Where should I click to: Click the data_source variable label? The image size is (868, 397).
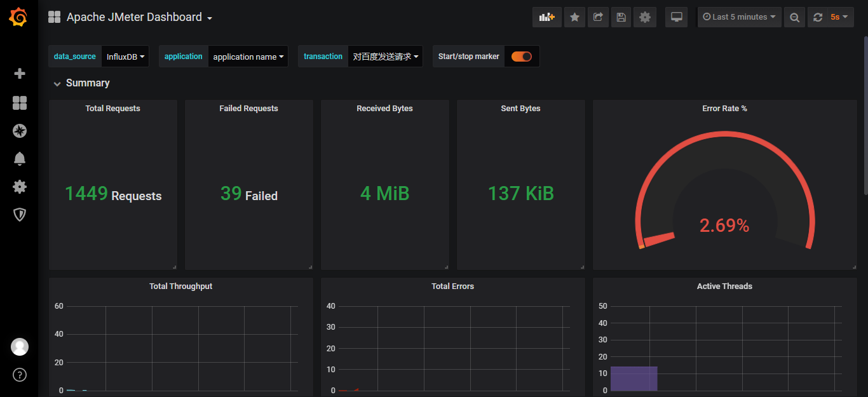point(75,57)
